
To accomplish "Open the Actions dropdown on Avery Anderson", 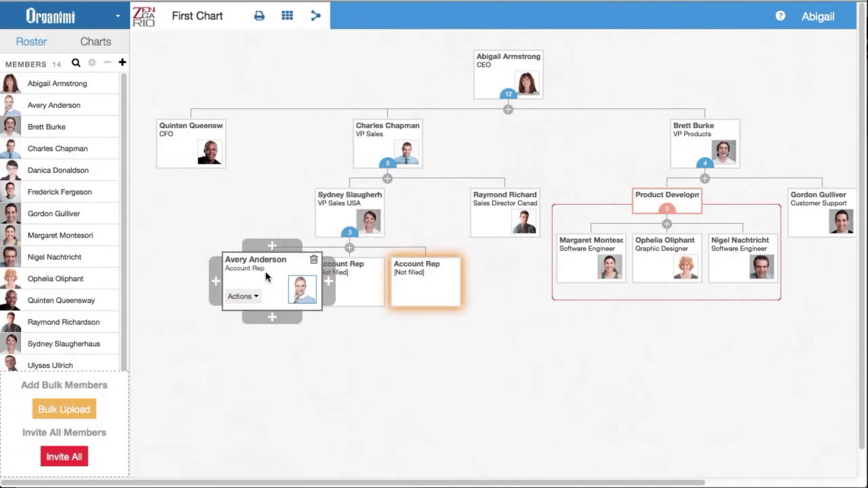I will pos(243,296).
